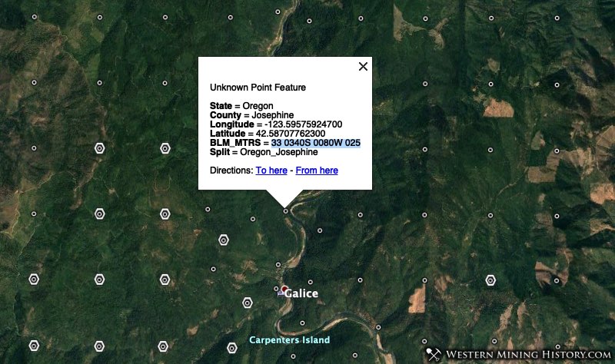This screenshot has height=364, width=615.
Task: Select the lone hexagon marker between popup and Galice
Action: coord(224,240)
